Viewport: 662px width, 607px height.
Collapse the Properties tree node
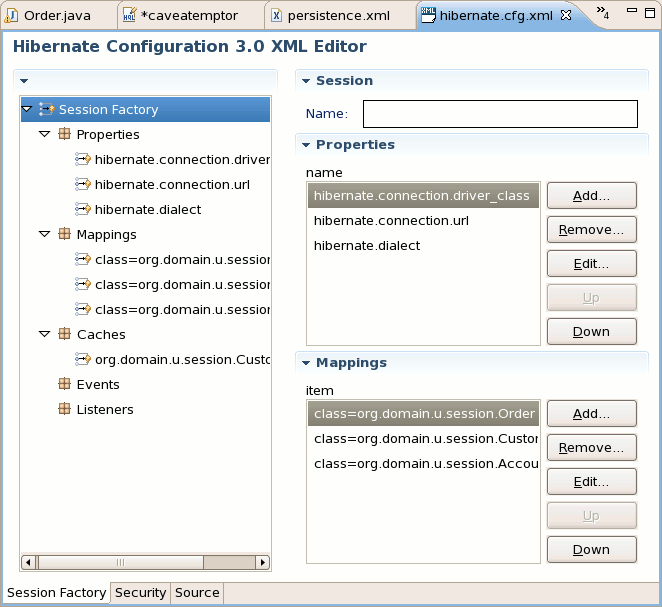(x=44, y=134)
